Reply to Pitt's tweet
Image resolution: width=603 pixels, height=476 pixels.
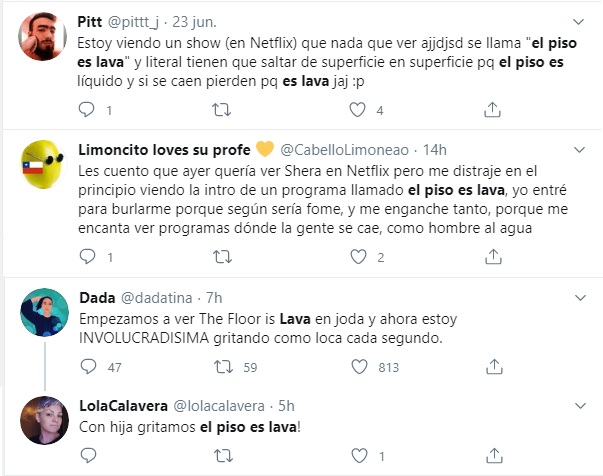(86, 110)
